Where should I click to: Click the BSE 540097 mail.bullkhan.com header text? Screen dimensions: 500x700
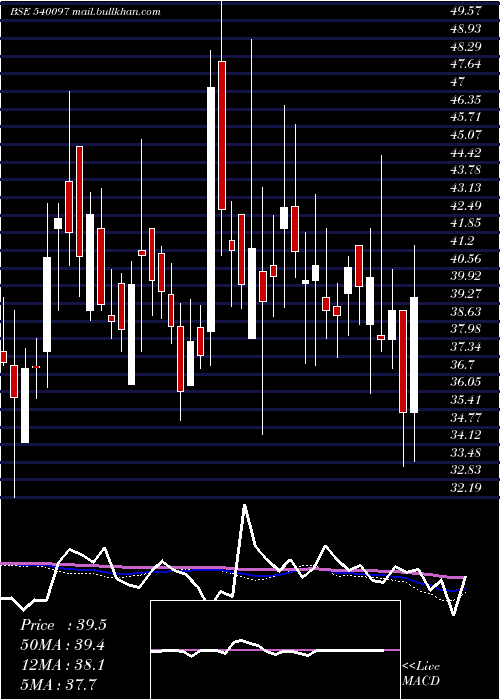pos(85,12)
